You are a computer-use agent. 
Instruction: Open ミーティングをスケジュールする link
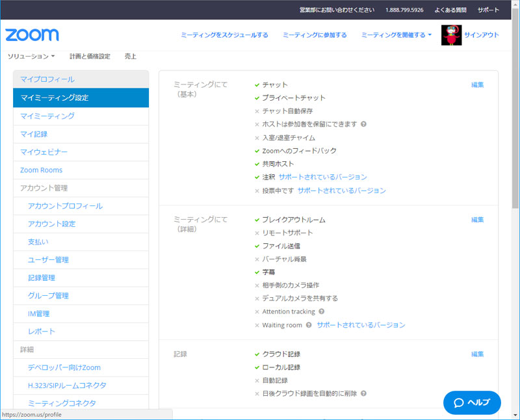(224, 35)
